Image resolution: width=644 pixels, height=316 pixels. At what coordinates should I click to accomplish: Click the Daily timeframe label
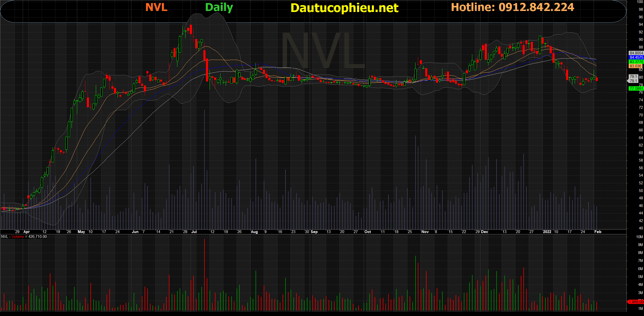click(219, 7)
